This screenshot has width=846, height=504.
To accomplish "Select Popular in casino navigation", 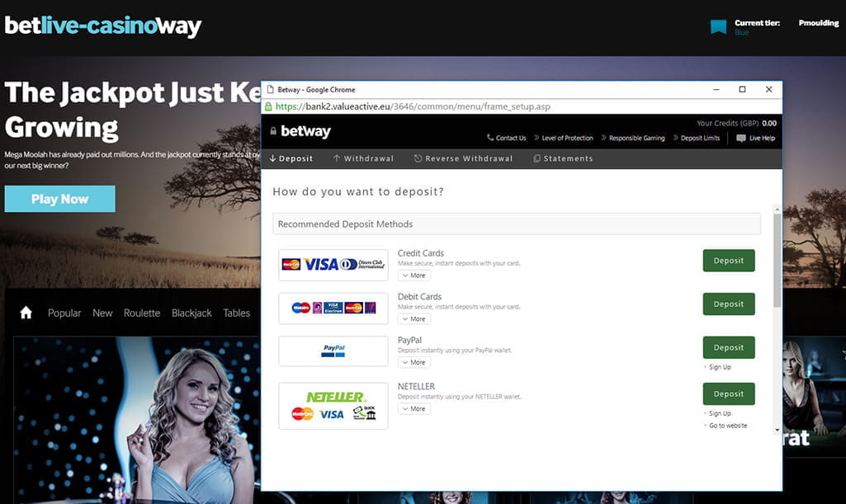I will point(64,313).
